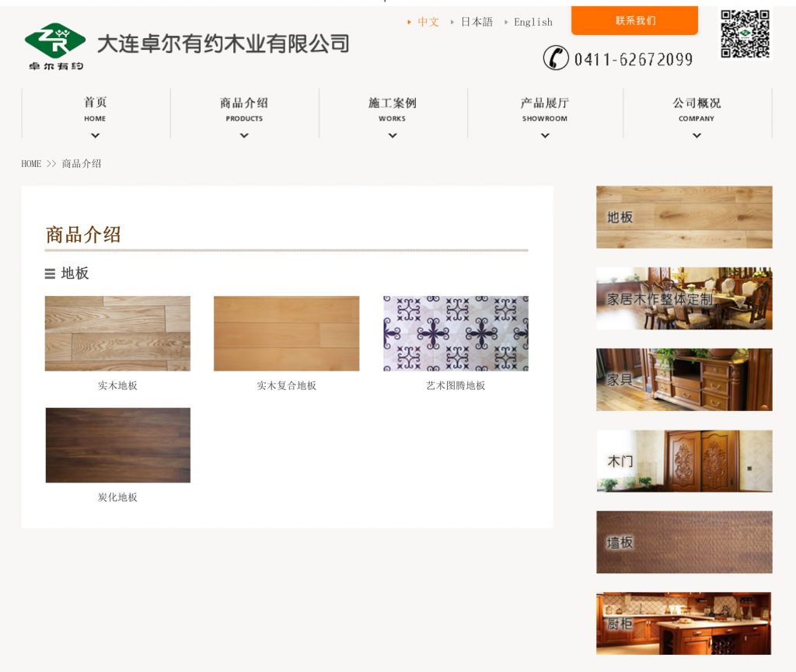
Task: Select the 家居木作整体定制 sidebar banner
Action: (684, 298)
